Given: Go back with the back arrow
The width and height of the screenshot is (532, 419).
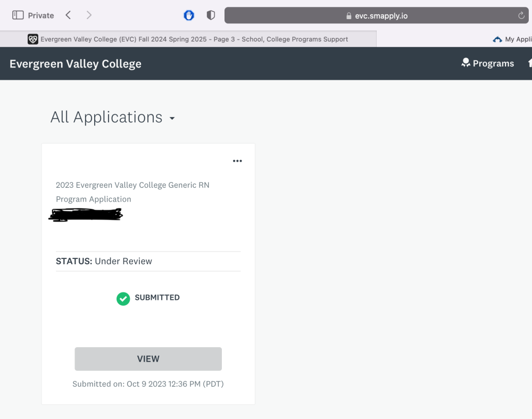Looking at the screenshot, I should pos(68,15).
